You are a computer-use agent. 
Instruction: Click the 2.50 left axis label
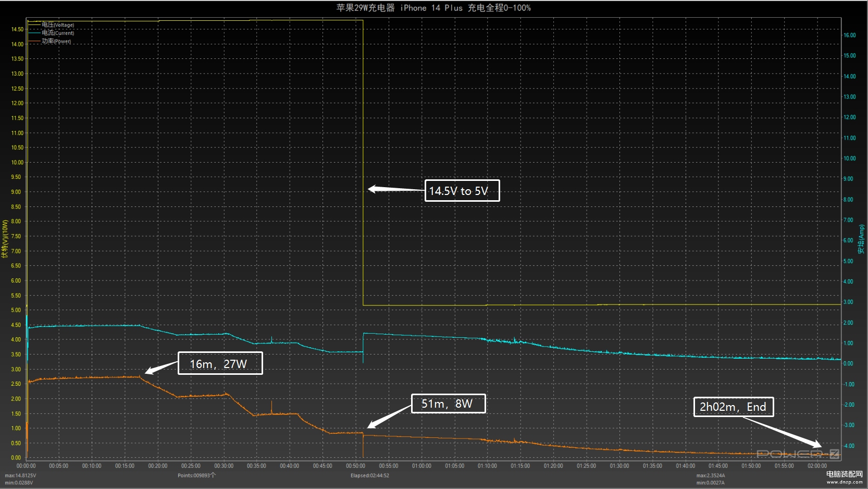16,384
